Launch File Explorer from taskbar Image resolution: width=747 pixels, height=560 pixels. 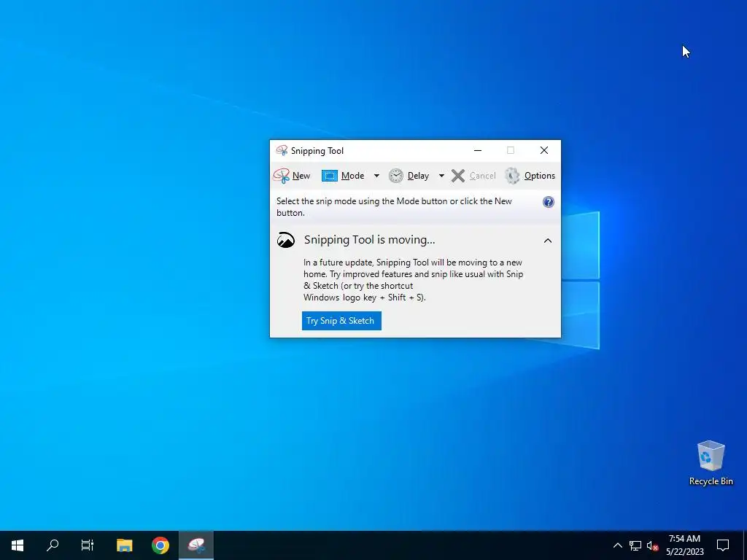tap(124, 545)
